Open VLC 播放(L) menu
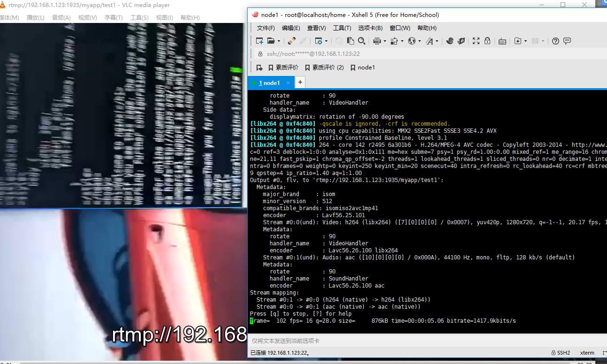The width and height of the screenshot is (607, 364). pyautogui.click(x=36, y=18)
